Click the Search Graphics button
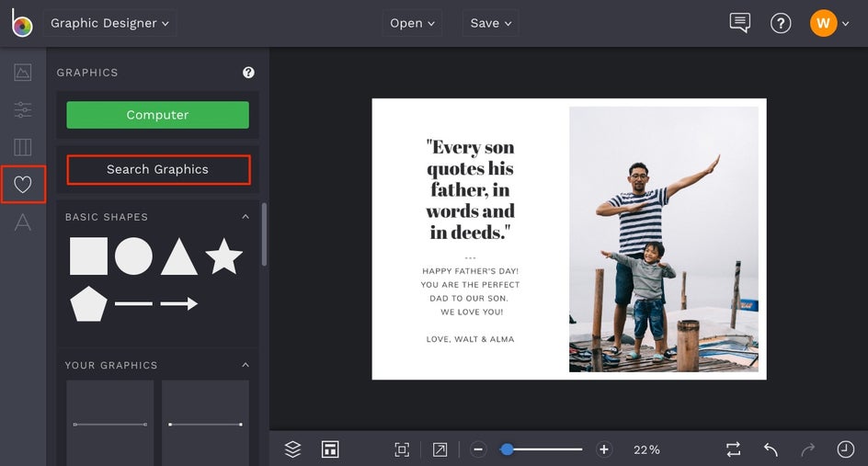 pos(157,169)
